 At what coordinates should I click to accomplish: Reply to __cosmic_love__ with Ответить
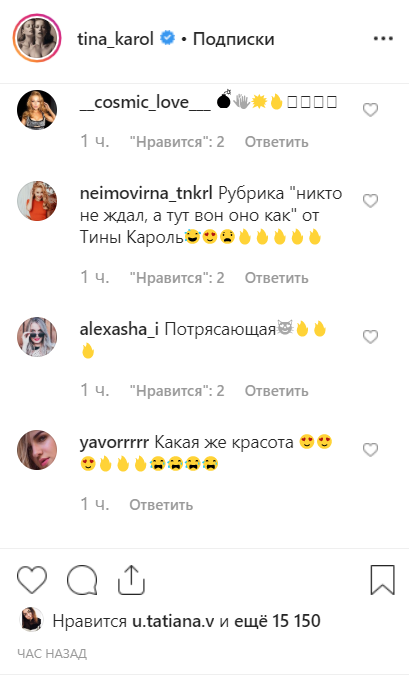(x=276, y=142)
